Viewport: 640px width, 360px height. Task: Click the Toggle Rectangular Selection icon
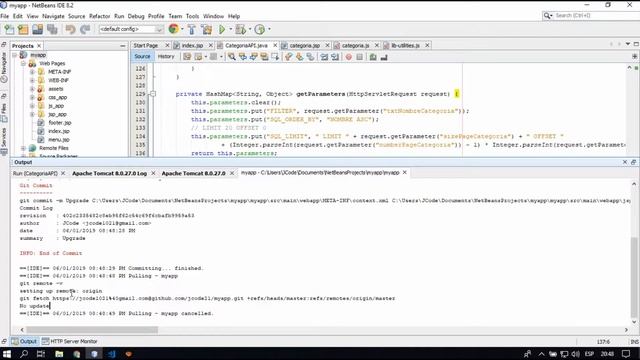click(275, 57)
